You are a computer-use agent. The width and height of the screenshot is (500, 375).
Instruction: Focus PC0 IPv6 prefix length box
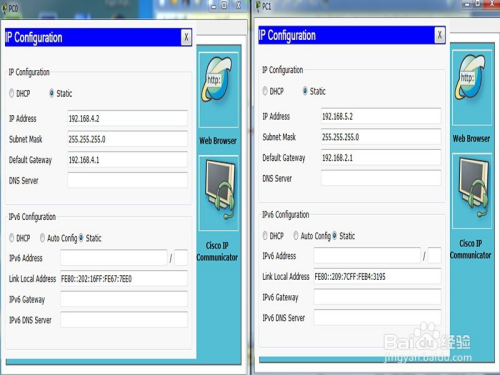click(181, 258)
